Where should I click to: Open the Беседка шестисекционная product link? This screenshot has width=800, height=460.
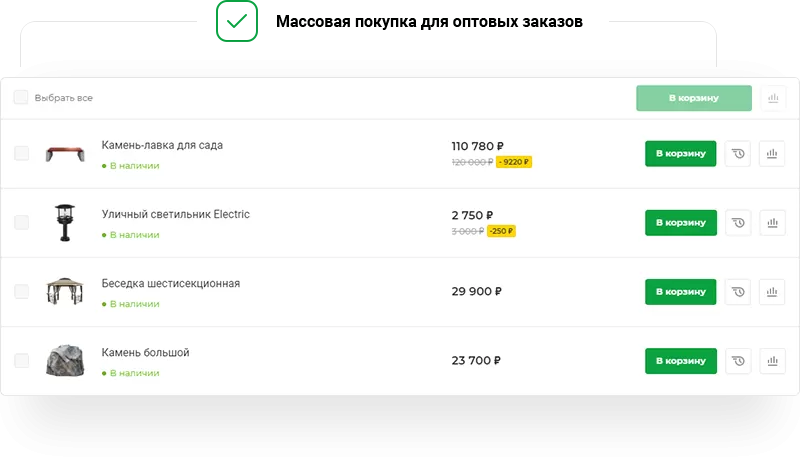[171, 283]
